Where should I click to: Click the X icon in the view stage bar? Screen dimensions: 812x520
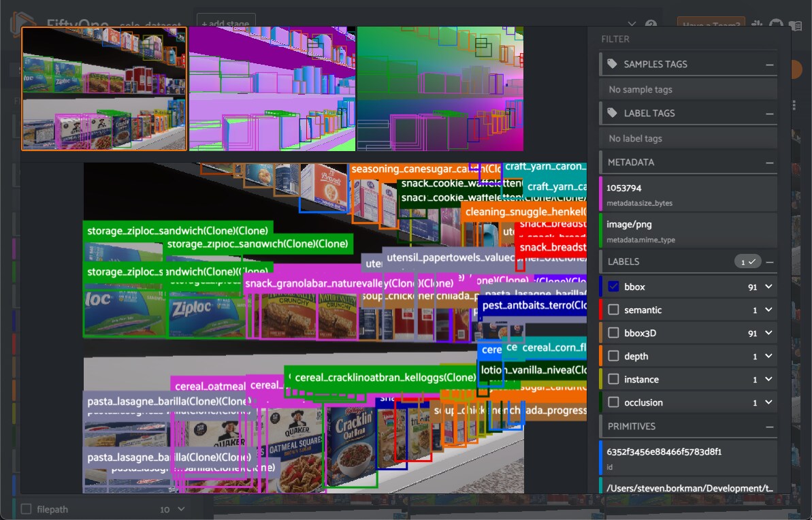[x=632, y=25]
